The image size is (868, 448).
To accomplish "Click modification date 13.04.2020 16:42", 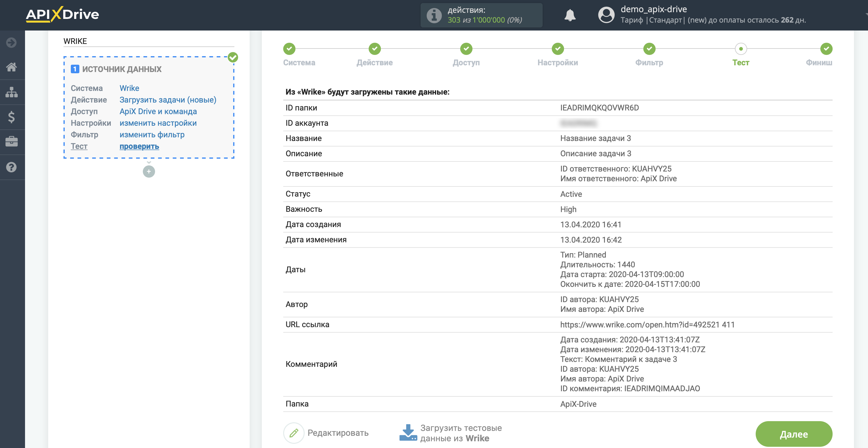I will (591, 240).
